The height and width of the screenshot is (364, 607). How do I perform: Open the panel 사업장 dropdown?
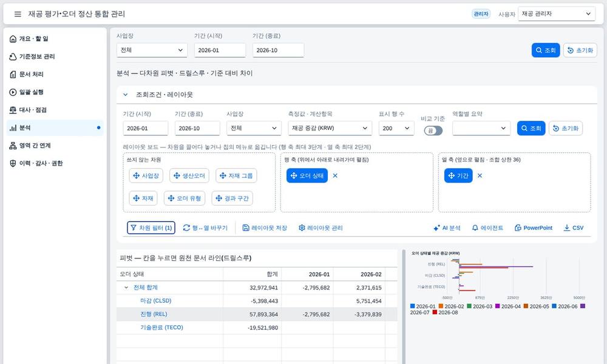(x=254, y=129)
